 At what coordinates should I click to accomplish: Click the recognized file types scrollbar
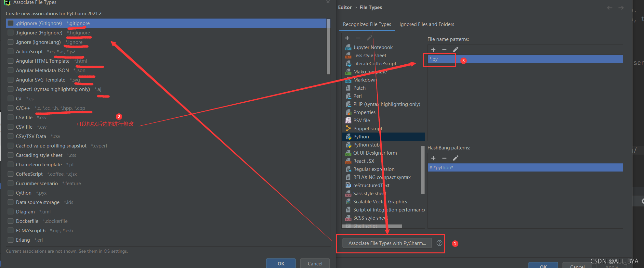[x=423, y=170]
